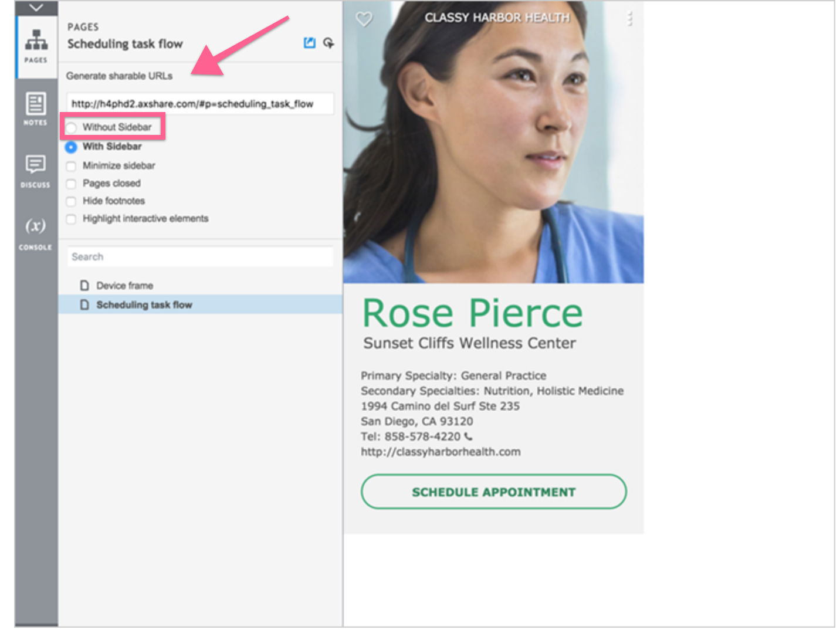The height and width of the screenshot is (630, 840).
Task: Select the Device frame page
Action: [x=124, y=286]
